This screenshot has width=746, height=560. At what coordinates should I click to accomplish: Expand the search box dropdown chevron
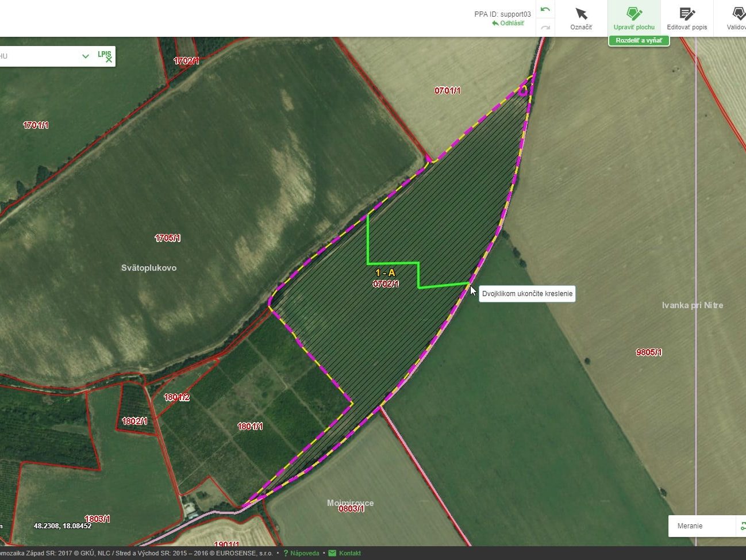(86, 56)
